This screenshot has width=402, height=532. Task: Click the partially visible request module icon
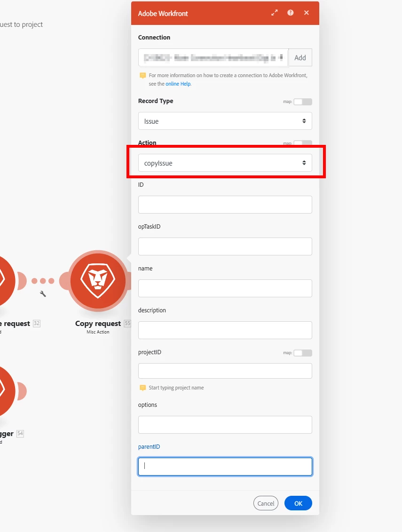coord(7,281)
